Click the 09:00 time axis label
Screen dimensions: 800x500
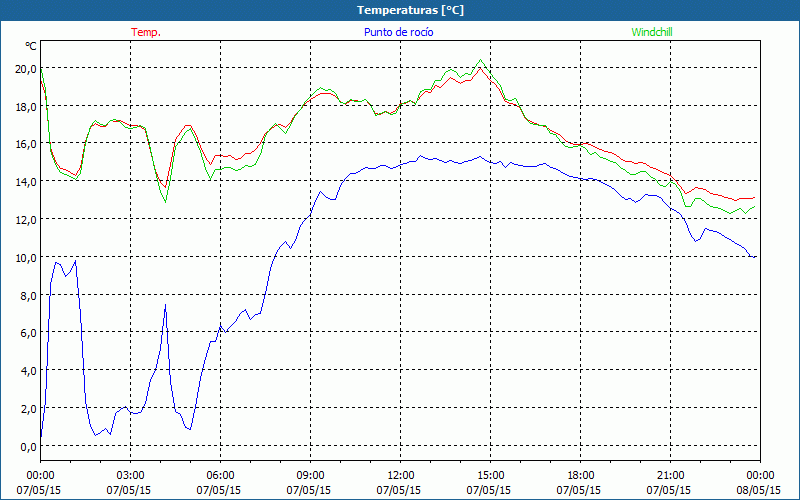pos(310,476)
